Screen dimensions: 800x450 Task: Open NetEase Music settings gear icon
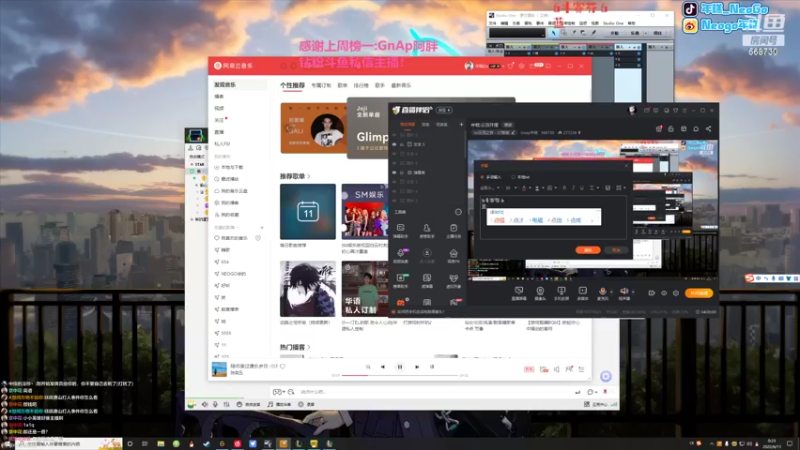521,66
